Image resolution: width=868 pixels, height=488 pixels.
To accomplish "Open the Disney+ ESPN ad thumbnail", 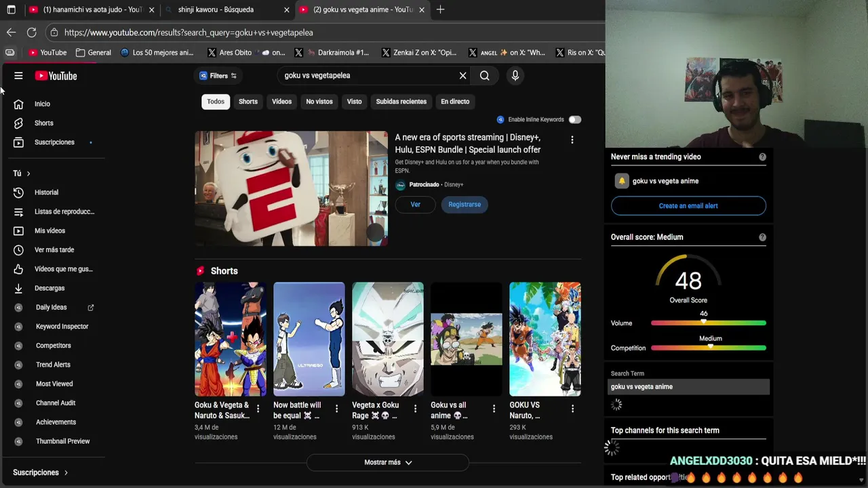I will (291, 188).
